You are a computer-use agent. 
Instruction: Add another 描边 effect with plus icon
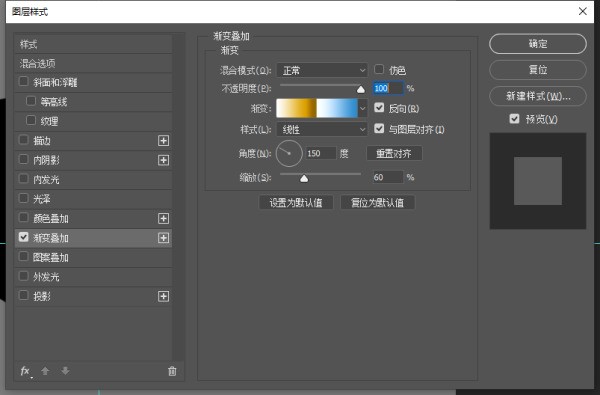163,140
